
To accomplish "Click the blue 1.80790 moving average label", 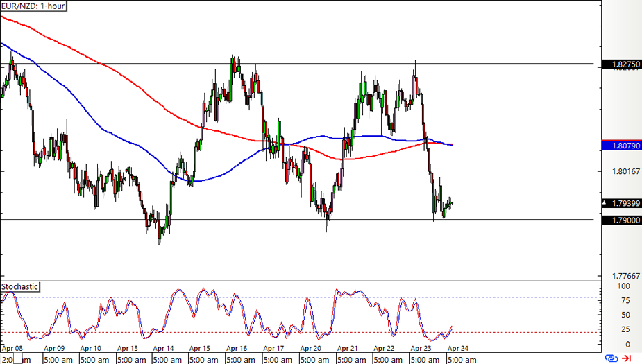I will coord(621,146).
